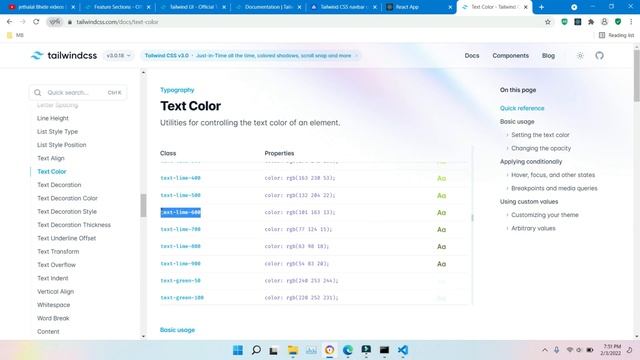Click the color rgb value for text-lime-500

[x=300, y=195]
